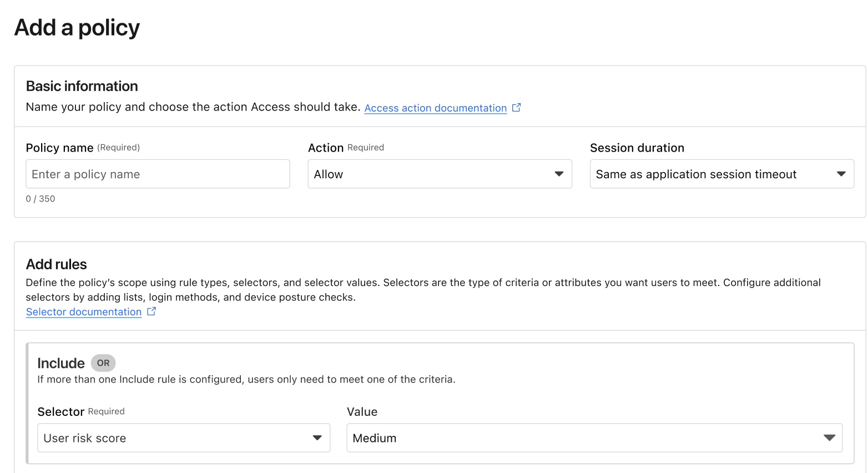Click the Basic information section heading
Image resolution: width=868 pixels, height=473 pixels.
coord(82,86)
